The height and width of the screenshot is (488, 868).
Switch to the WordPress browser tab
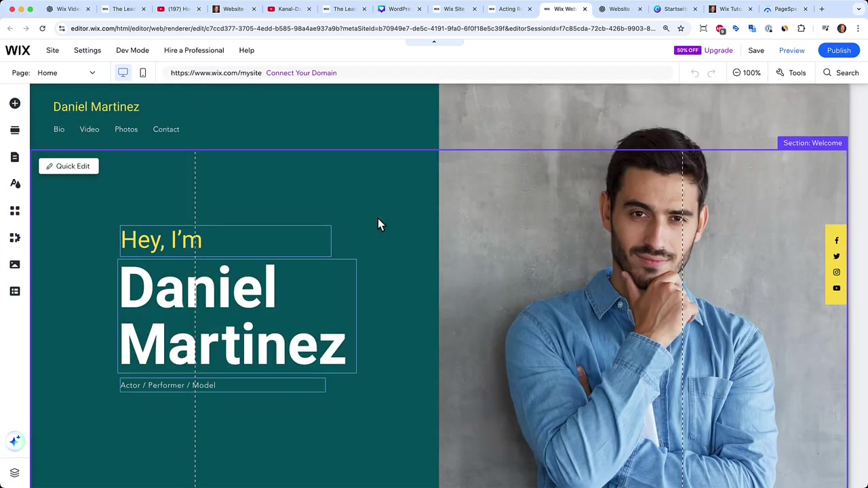click(x=399, y=9)
